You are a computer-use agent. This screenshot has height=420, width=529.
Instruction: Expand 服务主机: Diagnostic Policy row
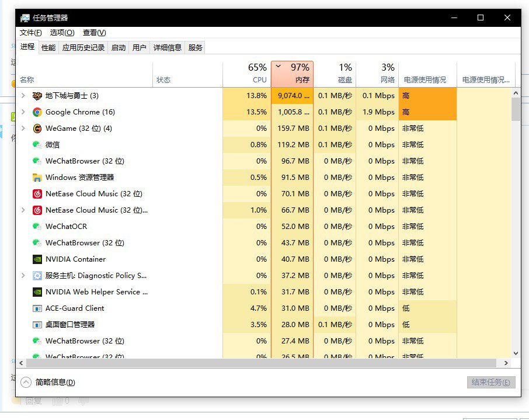coord(23,276)
